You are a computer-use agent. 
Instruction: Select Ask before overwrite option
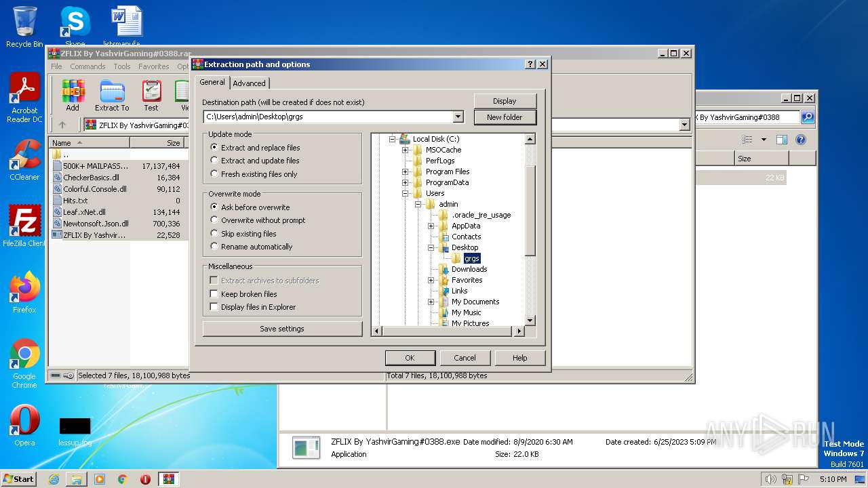pyautogui.click(x=250, y=207)
